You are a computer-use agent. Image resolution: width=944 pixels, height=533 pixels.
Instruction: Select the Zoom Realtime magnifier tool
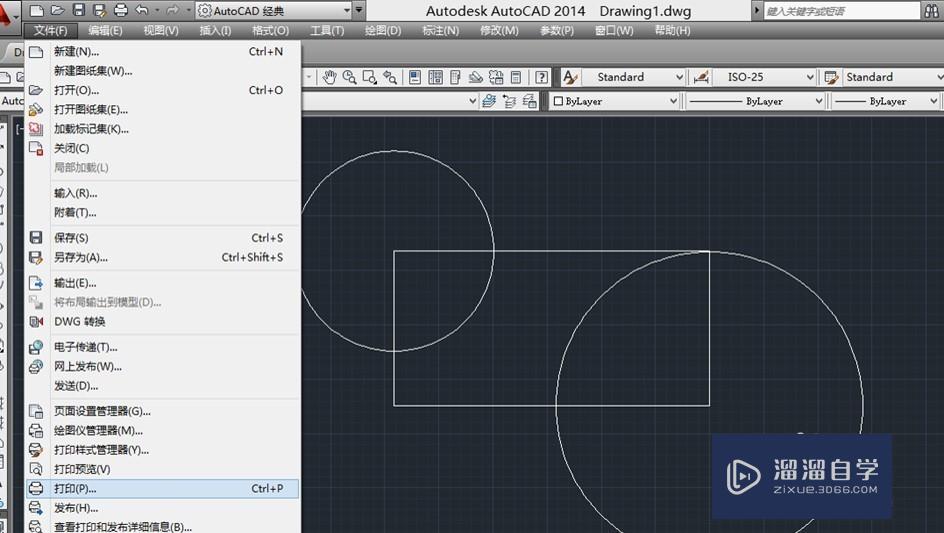click(349, 77)
